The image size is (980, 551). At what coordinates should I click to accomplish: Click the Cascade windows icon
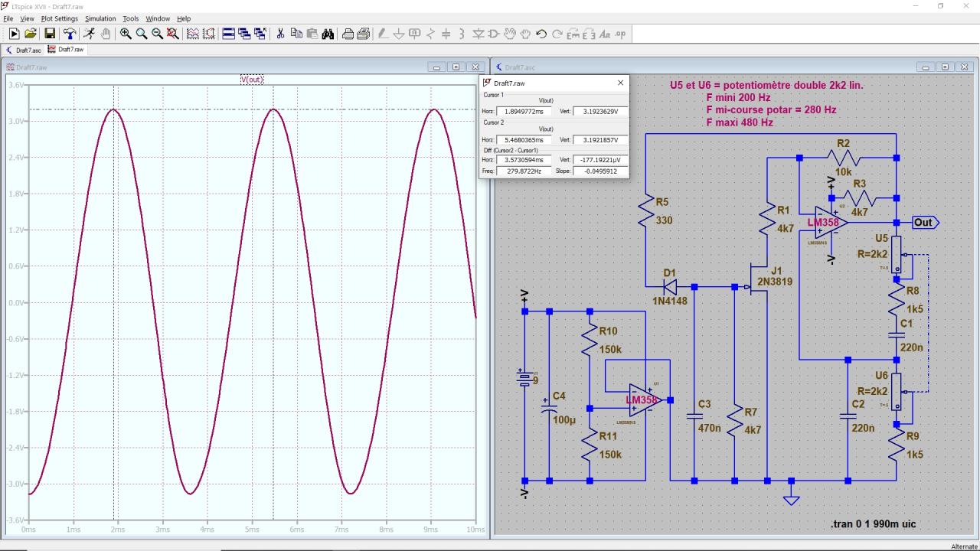click(244, 34)
